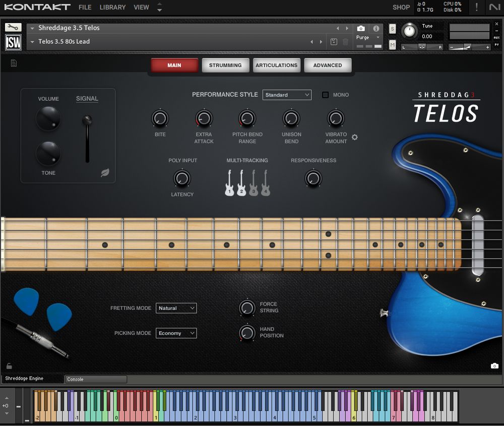This screenshot has height=426, width=504.
Task: Toggle multi-tracking guitar 2
Action: pyautogui.click(x=241, y=183)
